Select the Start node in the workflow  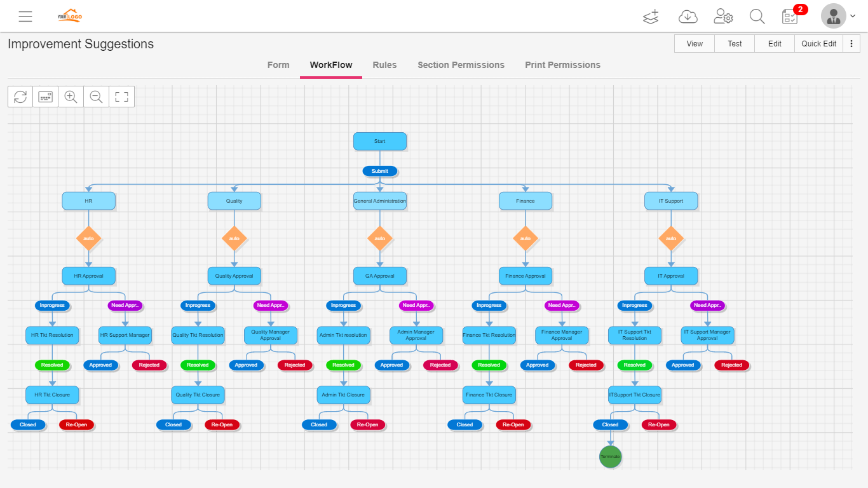pyautogui.click(x=380, y=141)
